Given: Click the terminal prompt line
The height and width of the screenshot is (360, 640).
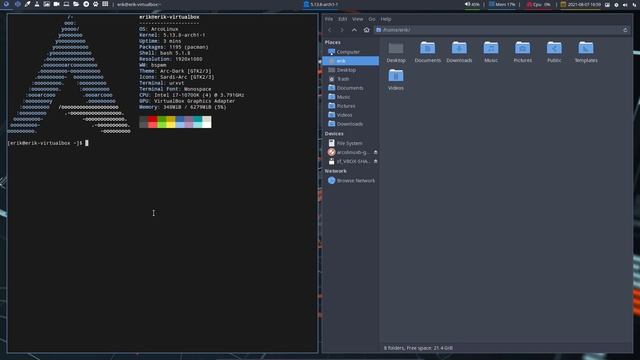Looking at the screenshot, I should (48, 143).
